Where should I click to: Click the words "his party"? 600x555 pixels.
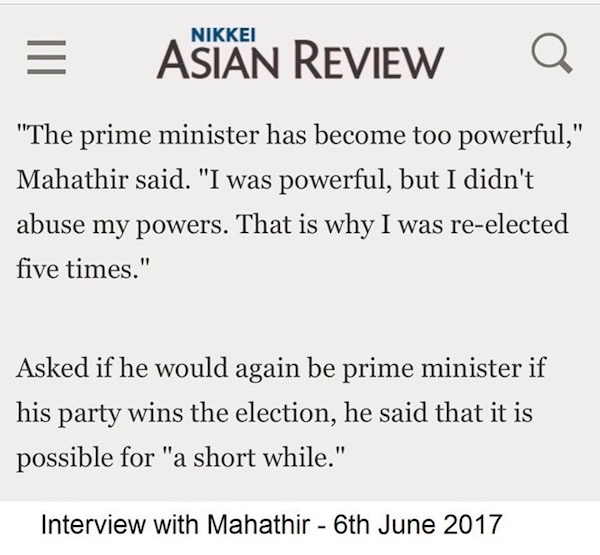(68, 413)
